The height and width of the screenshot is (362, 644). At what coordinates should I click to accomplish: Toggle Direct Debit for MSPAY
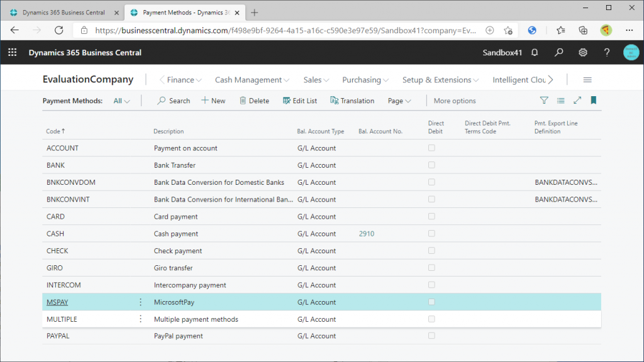(431, 302)
